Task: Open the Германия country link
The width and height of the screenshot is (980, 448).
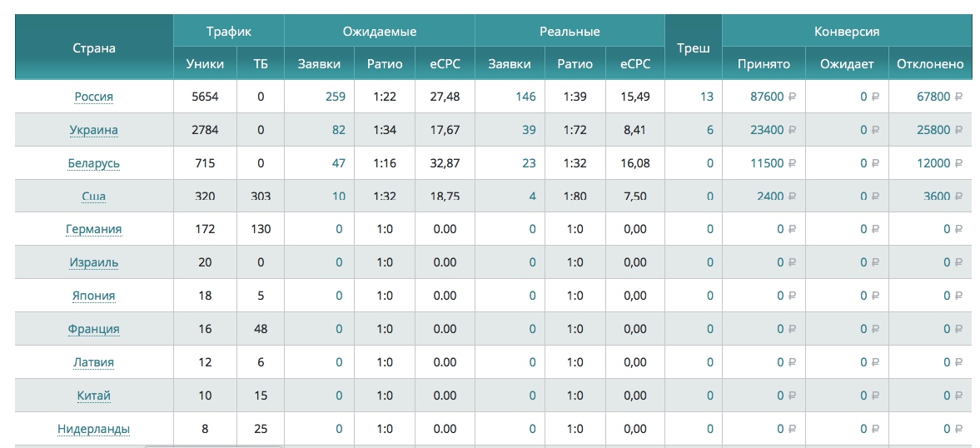Action: (x=94, y=229)
